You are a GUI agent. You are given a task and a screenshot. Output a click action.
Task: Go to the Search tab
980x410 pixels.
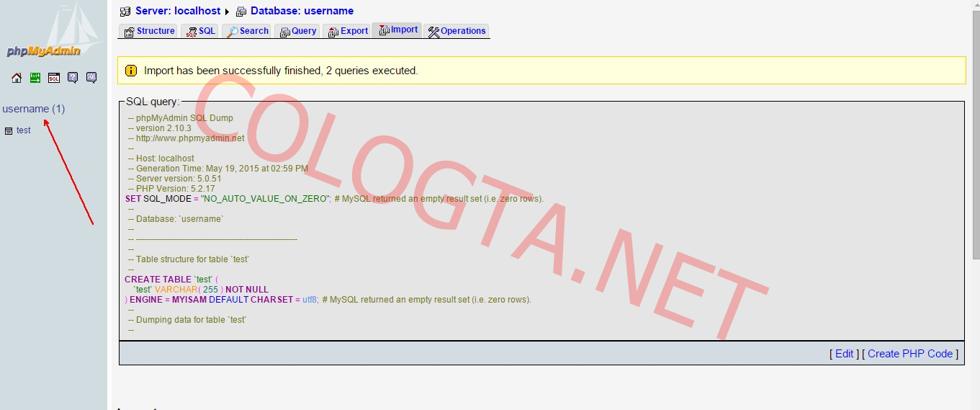246,31
